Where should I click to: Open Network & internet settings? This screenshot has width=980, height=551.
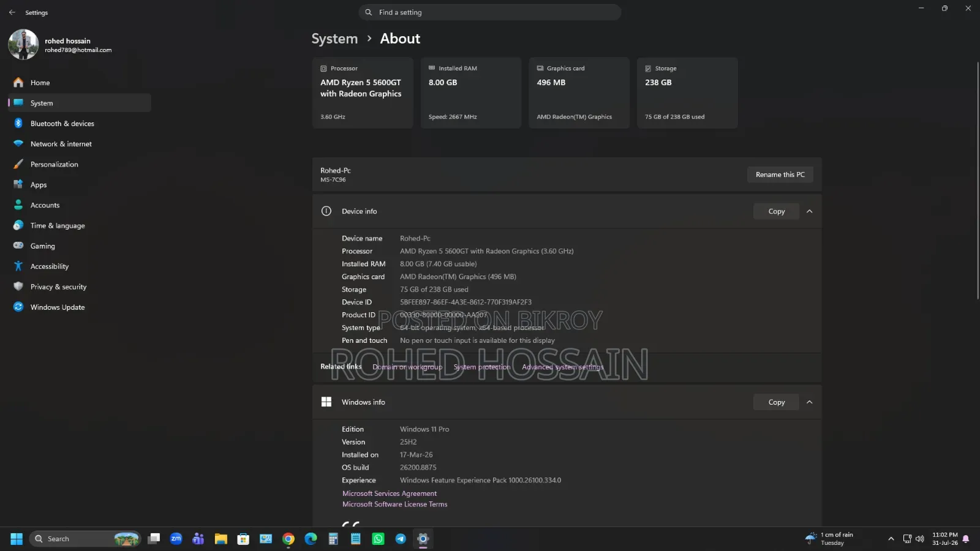coord(80,144)
